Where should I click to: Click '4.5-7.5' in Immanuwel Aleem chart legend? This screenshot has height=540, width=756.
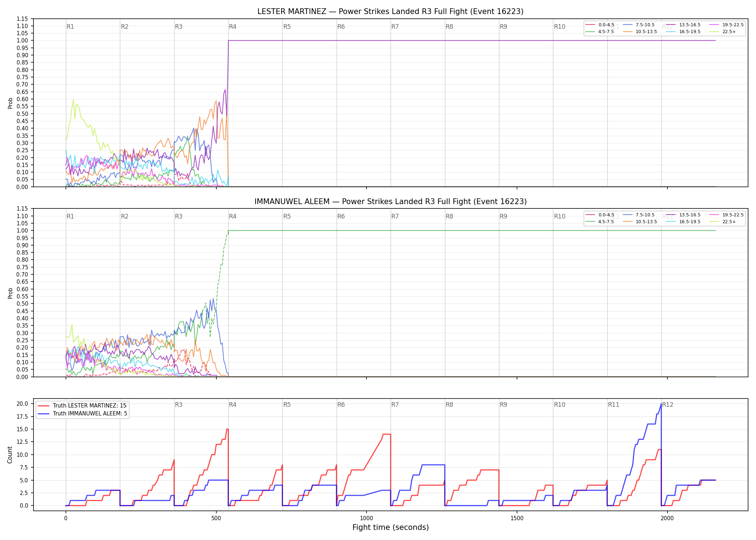[x=606, y=222]
